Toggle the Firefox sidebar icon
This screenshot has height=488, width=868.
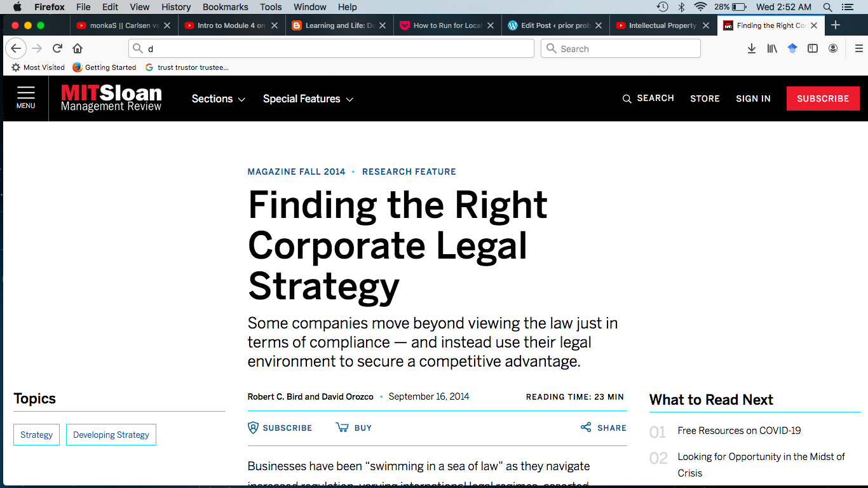coord(813,49)
